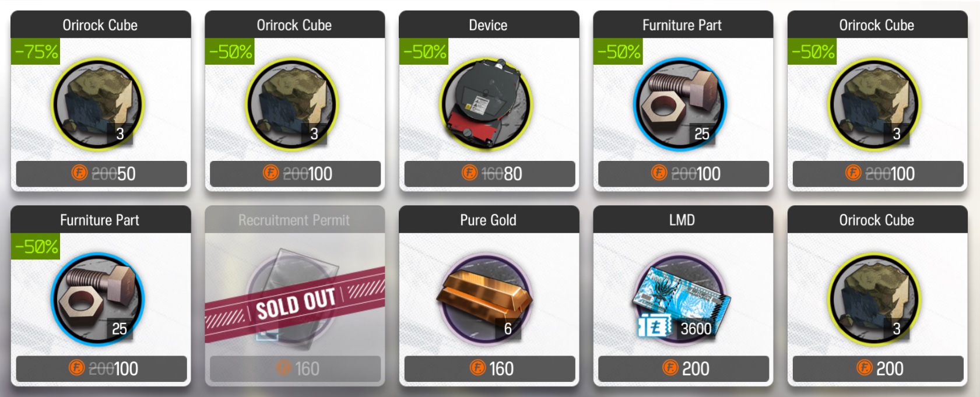Click the -50% tag on the Device card
The width and height of the screenshot is (980, 397).
pos(424,52)
